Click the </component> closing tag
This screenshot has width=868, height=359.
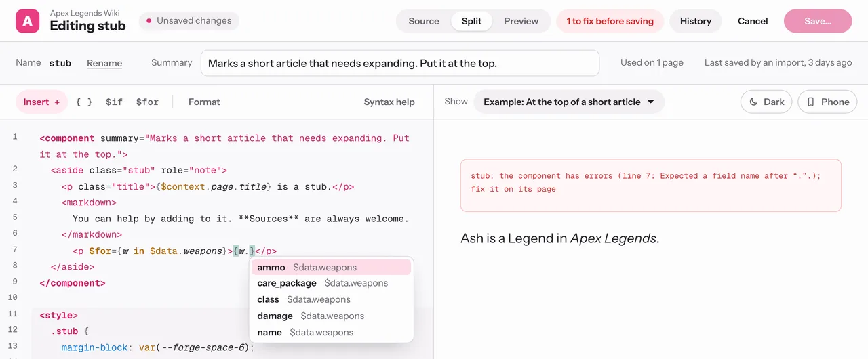pyautogui.click(x=73, y=283)
